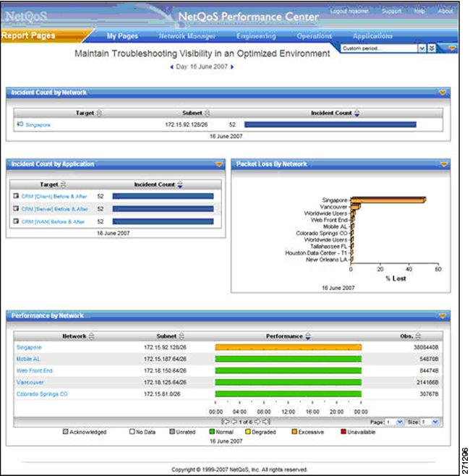
Task: Open the Engineering tab
Action: point(257,36)
